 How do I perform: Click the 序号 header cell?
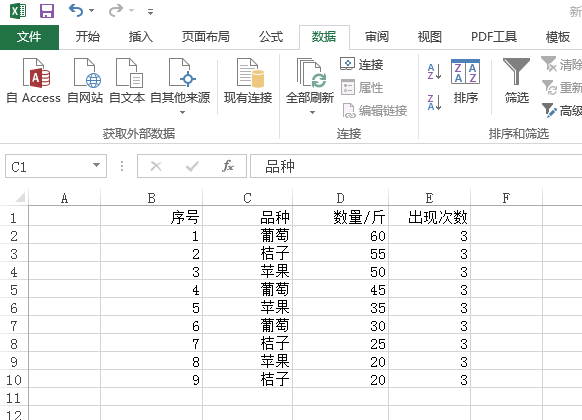click(x=151, y=217)
